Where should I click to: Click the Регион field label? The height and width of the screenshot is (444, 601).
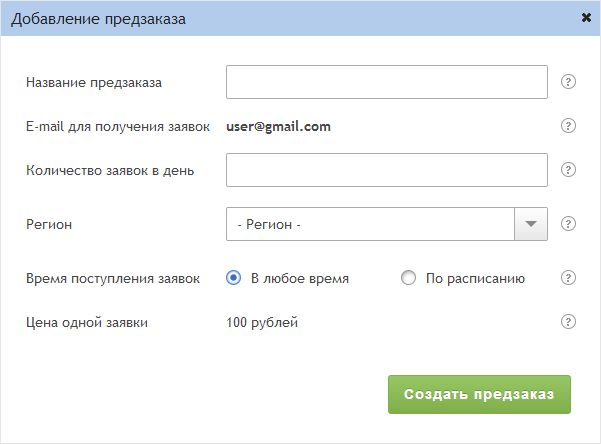pyautogui.click(x=49, y=224)
